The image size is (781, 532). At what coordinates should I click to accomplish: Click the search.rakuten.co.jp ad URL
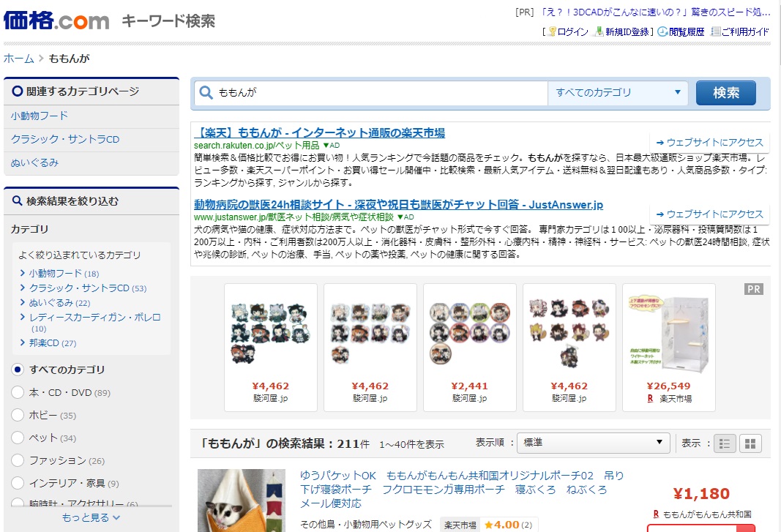[256, 146]
